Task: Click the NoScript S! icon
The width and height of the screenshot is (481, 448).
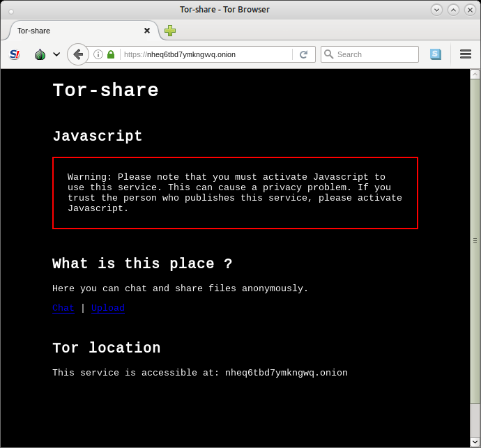Action: 15,54
